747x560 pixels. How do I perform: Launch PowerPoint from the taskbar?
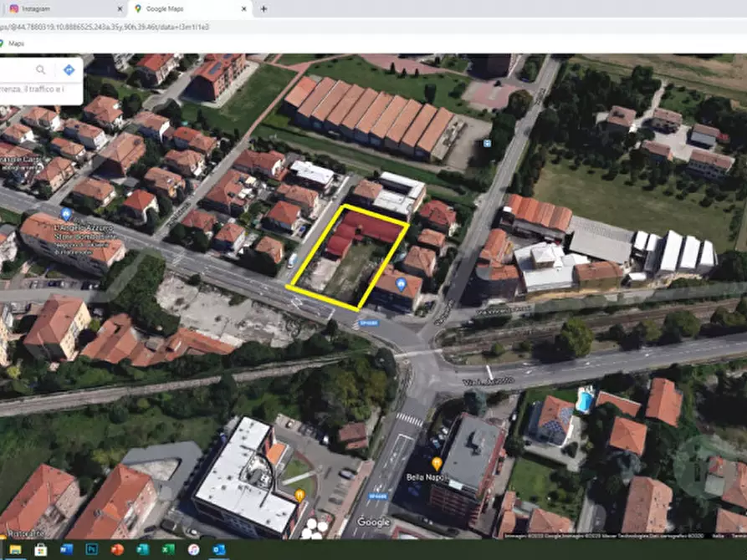[x=117, y=549]
